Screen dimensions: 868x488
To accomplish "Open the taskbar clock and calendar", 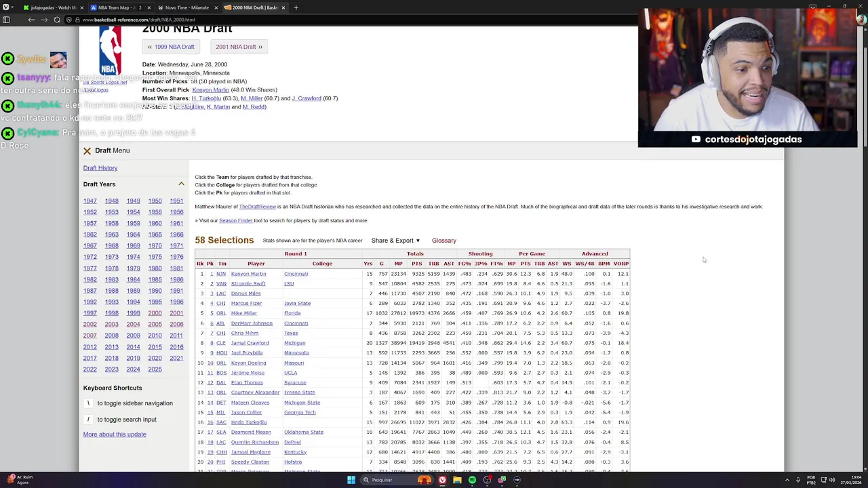I will coord(852,480).
